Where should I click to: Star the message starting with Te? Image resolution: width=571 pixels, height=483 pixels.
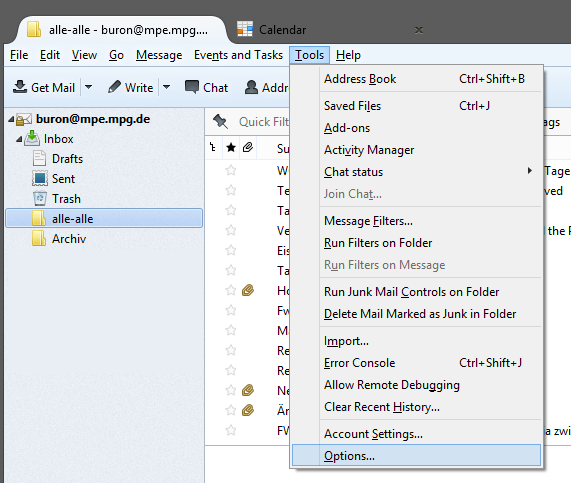(x=231, y=190)
